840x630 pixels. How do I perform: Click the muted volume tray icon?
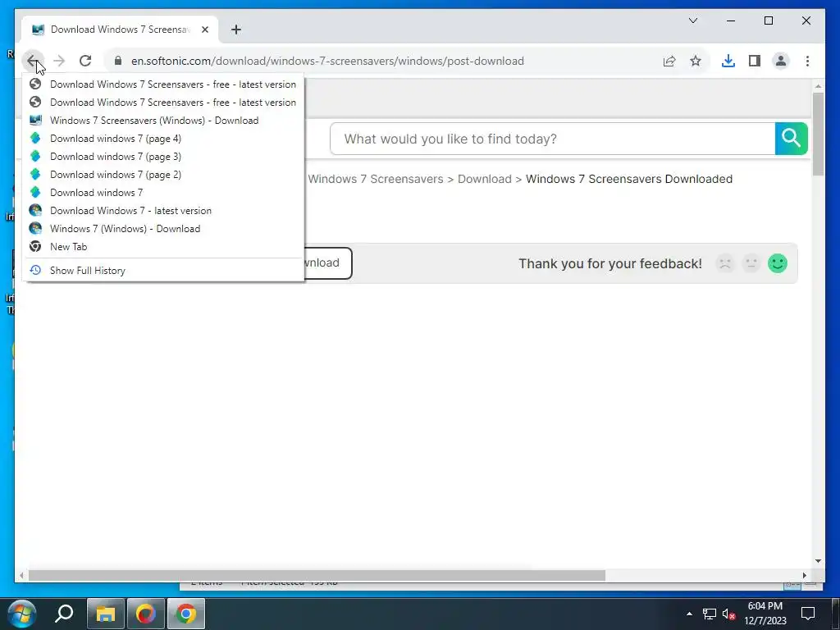pyautogui.click(x=728, y=614)
